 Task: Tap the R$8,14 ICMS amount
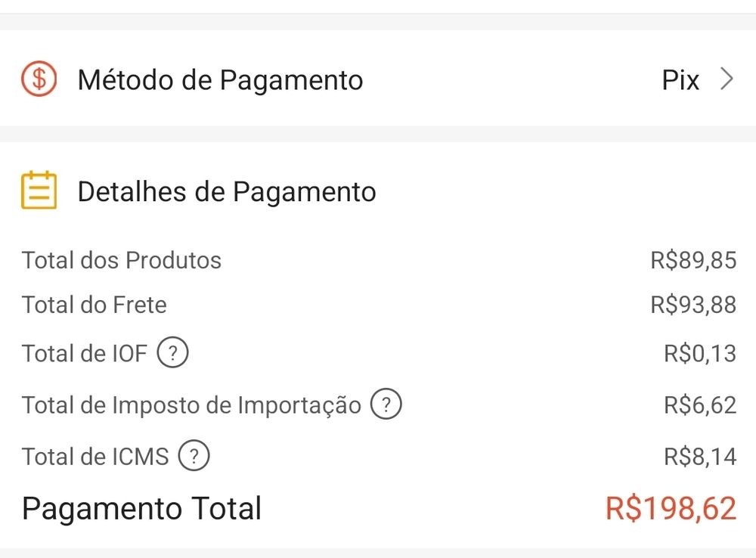(x=699, y=457)
